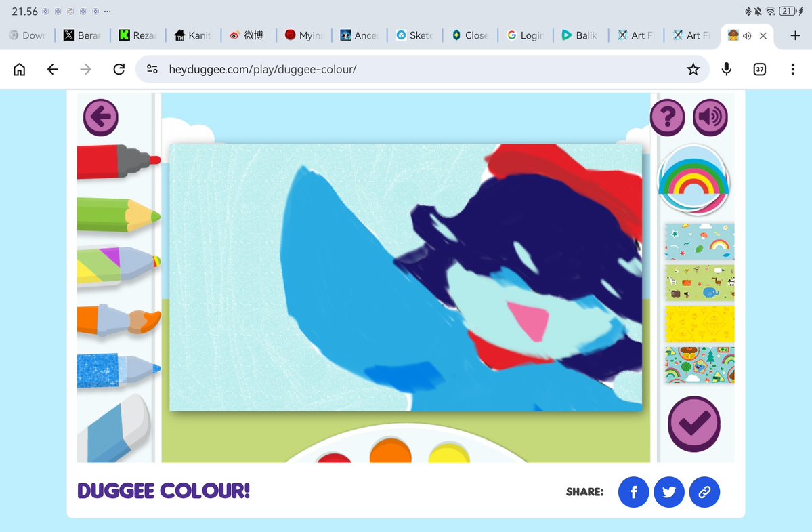
Task: Switch to the Myin tab
Action: [x=304, y=35]
